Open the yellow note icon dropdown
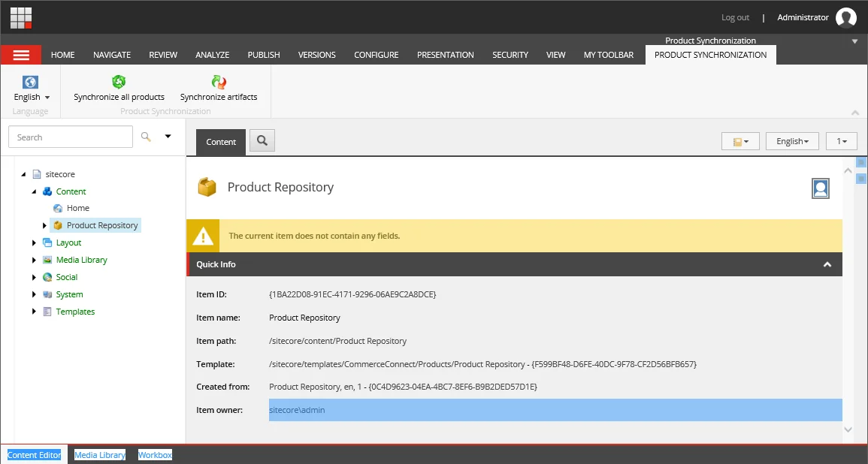868x464 pixels. click(x=740, y=142)
